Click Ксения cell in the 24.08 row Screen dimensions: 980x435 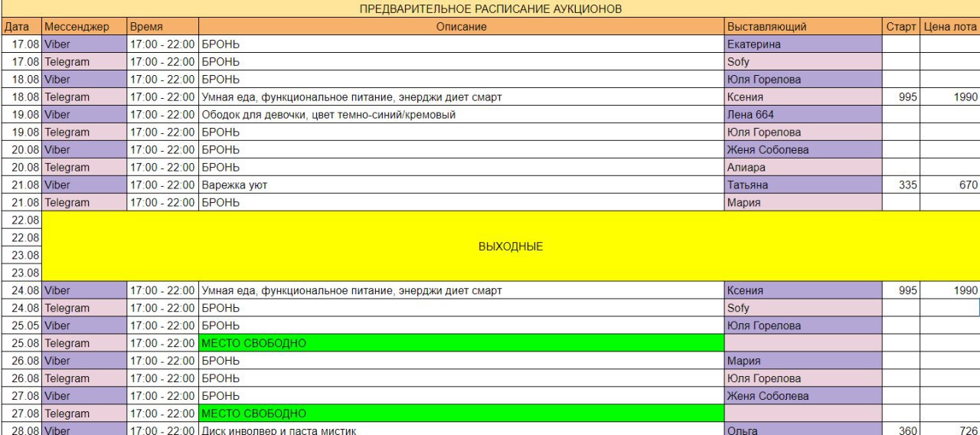pyautogui.click(x=803, y=291)
